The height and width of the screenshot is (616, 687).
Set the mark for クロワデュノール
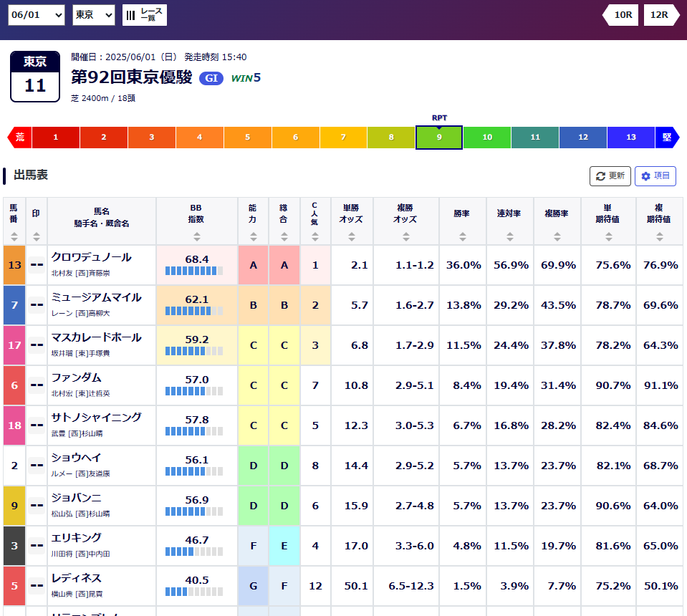pyautogui.click(x=37, y=265)
